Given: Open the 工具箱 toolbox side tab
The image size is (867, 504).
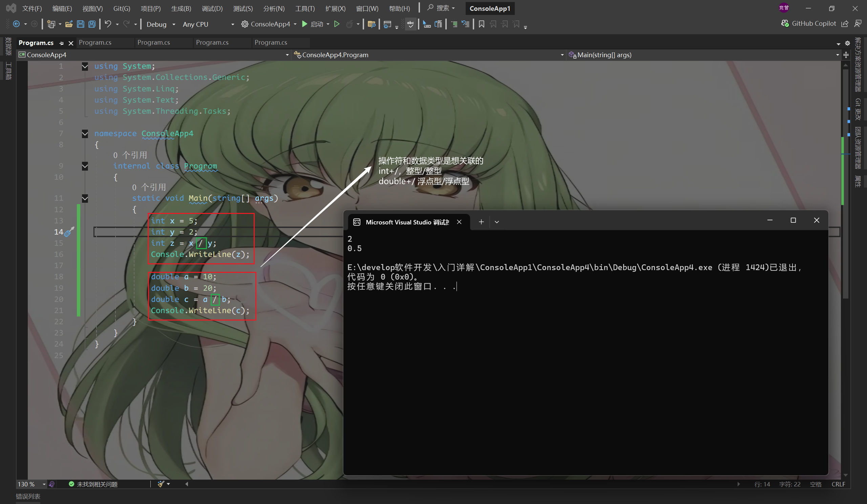Looking at the screenshot, I should [x=8, y=70].
